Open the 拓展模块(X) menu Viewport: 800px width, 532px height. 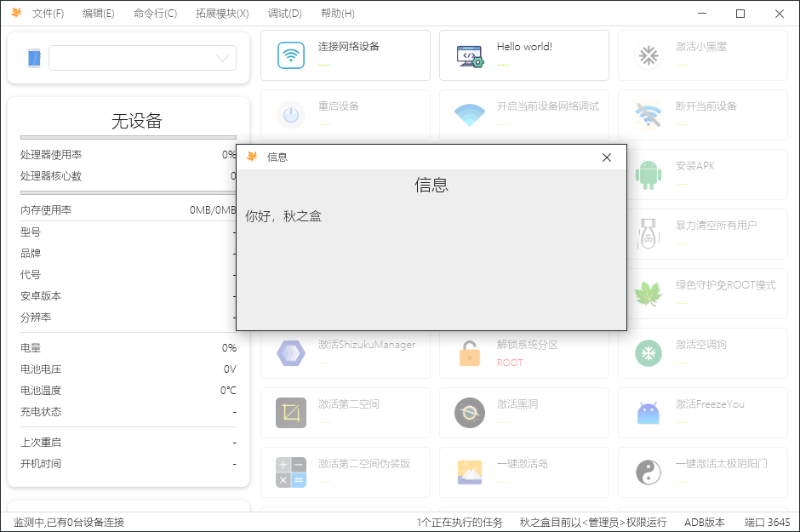pyautogui.click(x=222, y=14)
